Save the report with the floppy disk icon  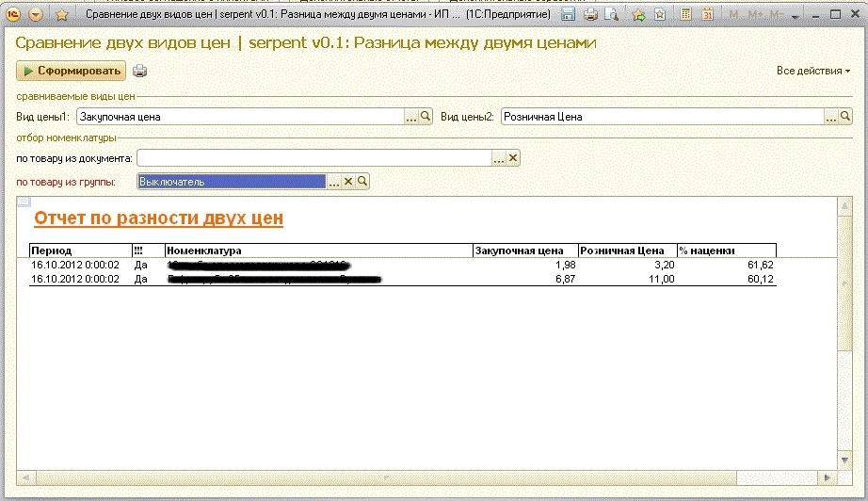(568, 15)
